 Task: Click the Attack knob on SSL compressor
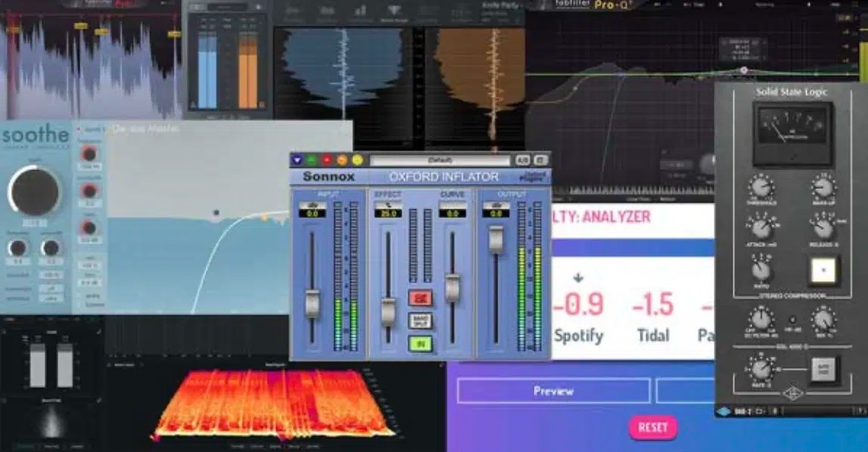761,228
